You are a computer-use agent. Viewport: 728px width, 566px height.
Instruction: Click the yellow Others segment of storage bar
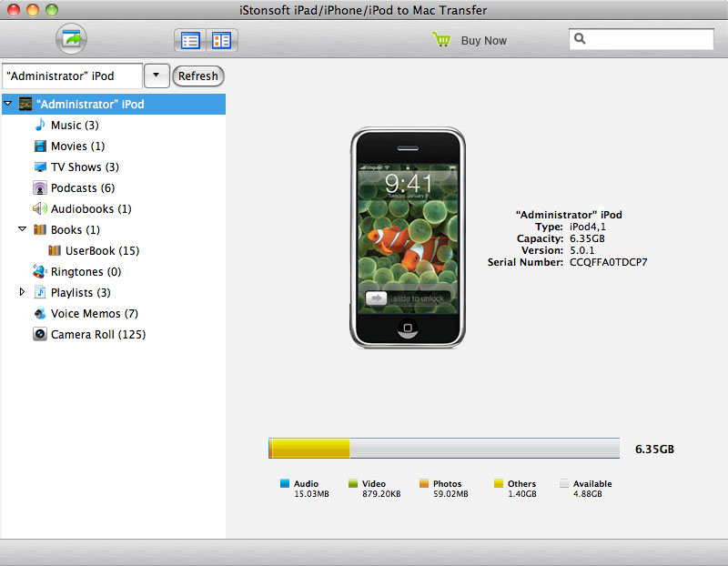tap(310, 449)
